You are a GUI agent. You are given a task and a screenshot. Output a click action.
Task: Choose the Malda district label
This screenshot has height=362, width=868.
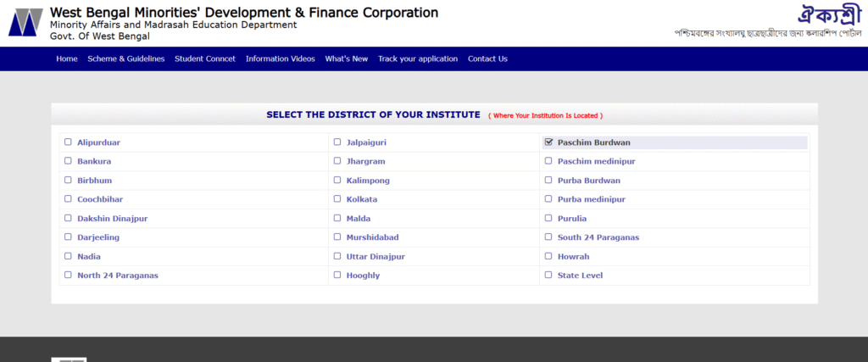tap(359, 219)
